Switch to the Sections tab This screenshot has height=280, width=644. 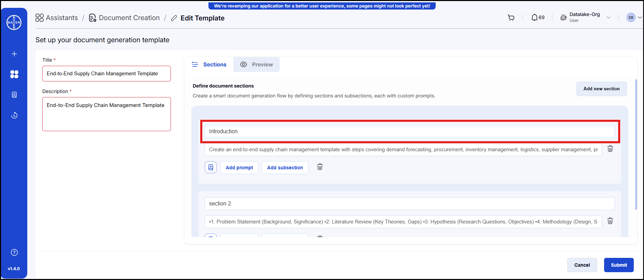click(209, 64)
